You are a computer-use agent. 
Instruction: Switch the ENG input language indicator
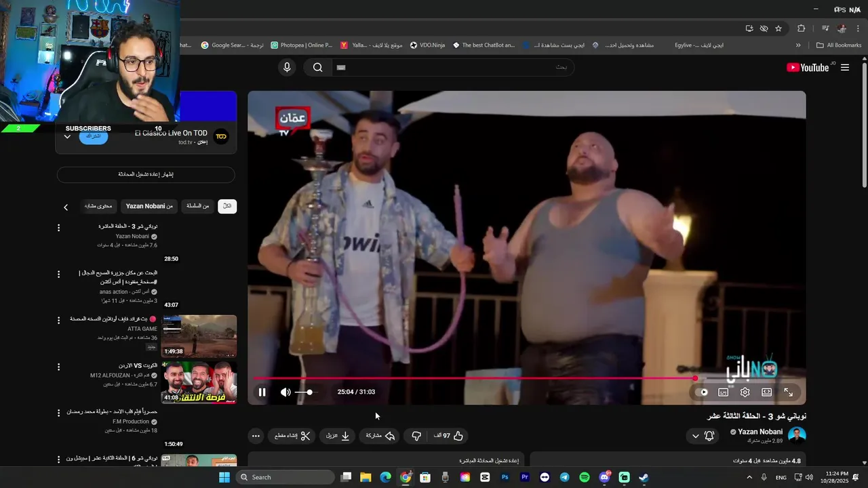781,477
